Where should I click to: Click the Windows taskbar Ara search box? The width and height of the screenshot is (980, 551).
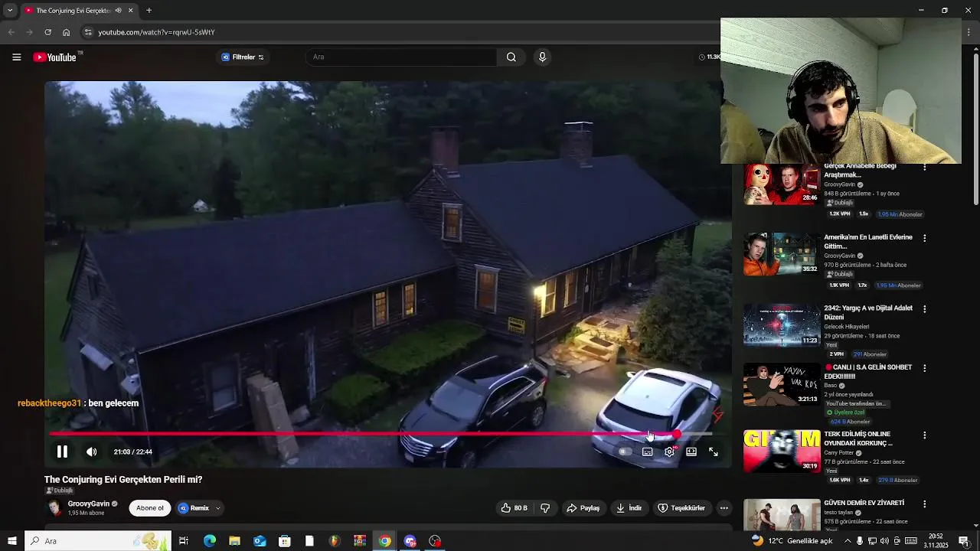pyautogui.click(x=98, y=541)
